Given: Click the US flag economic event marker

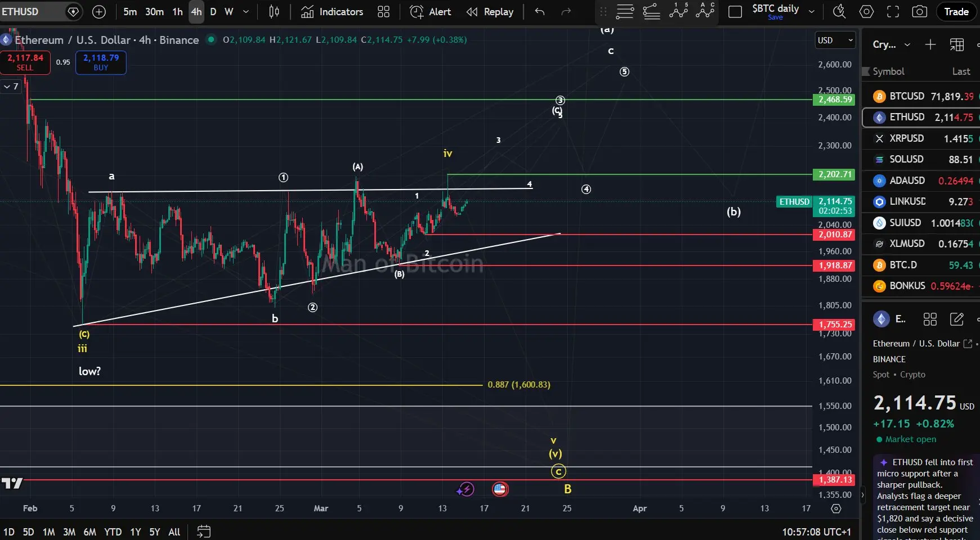Looking at the screenshot, I should point(499,489).
